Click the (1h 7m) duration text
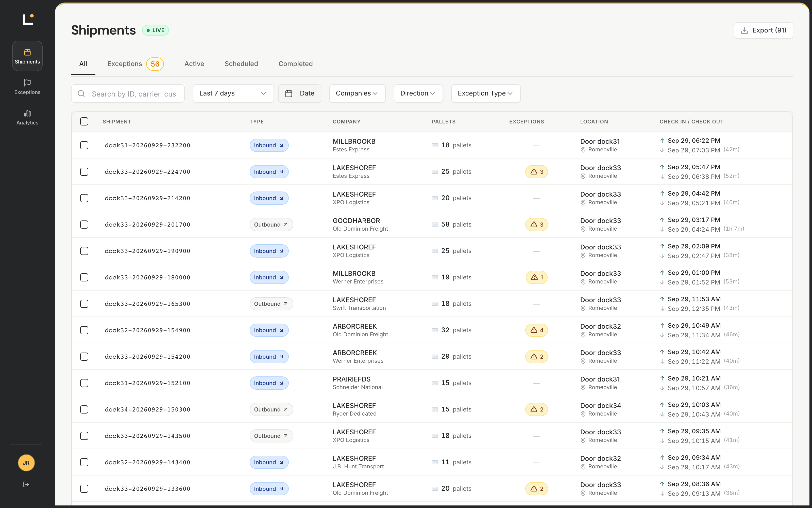The width and height of the screenshot is (812, 508). (x=734, y=228)
